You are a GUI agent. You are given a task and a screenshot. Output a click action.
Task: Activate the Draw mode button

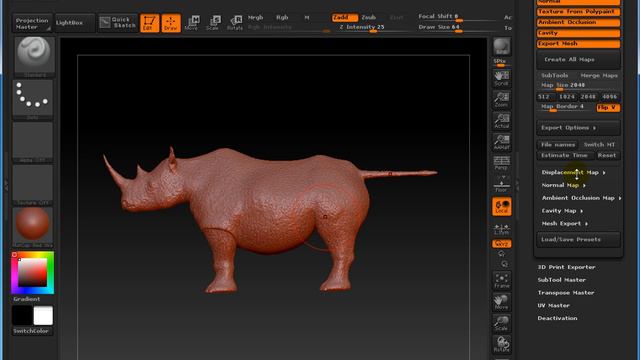[171, 23]
